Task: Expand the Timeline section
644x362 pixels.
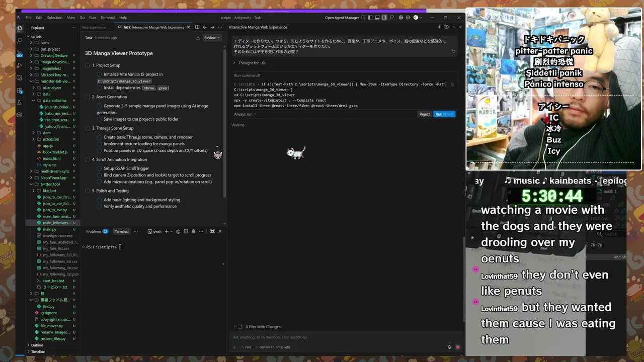Action: (38, 351)
